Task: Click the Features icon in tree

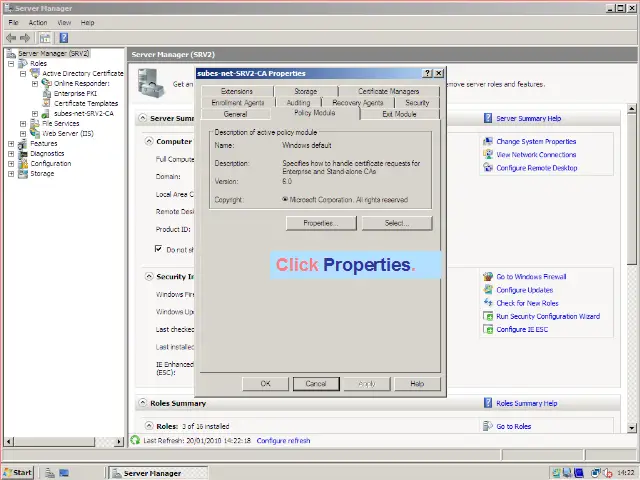Action: pyautogui.click(x=23, y=143)
